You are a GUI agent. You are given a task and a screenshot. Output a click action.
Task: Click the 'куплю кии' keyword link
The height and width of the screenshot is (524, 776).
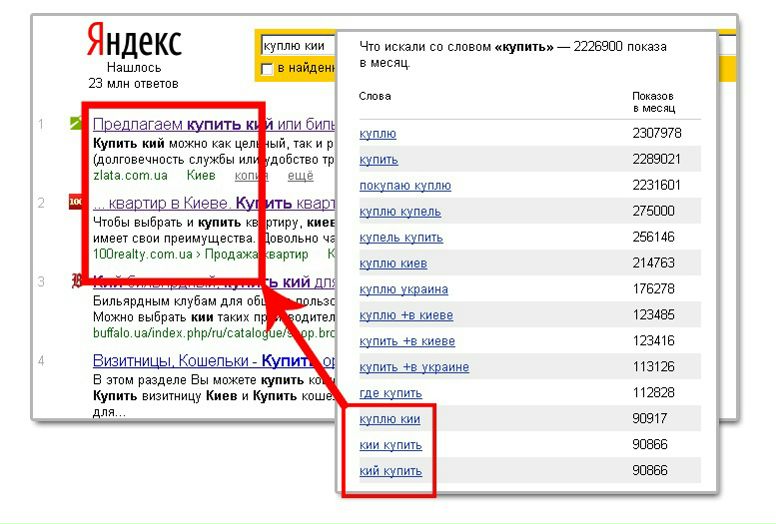click(x=389, y=419)
